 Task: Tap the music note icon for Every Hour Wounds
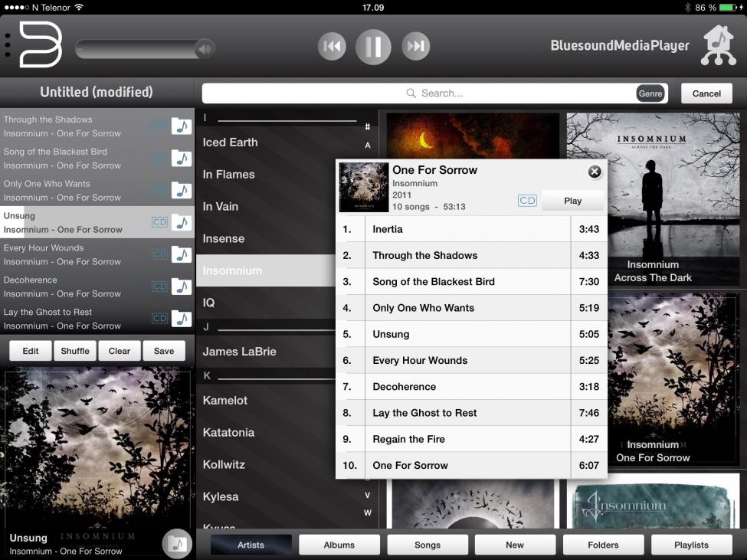[x=182, y=255]
